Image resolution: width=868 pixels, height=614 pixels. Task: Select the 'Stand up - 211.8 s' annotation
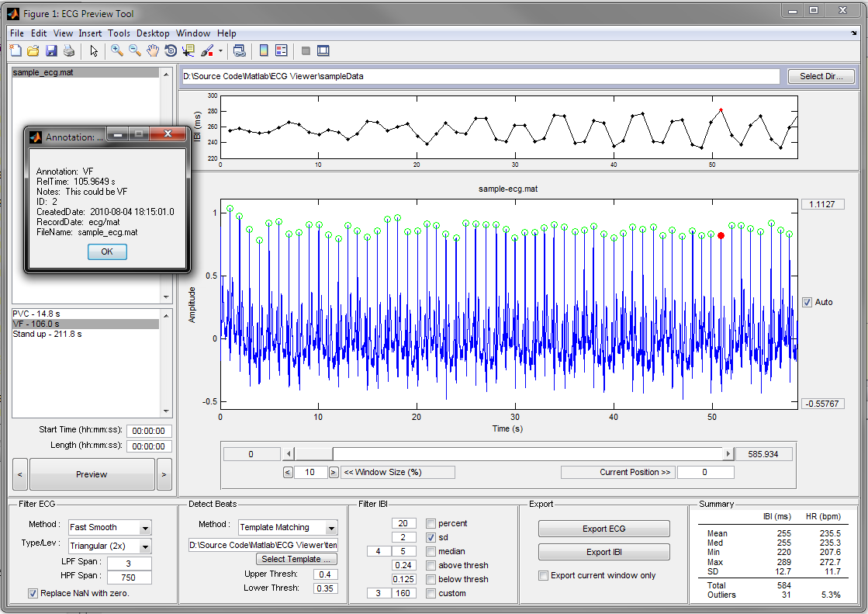click(x=86, y=334)
